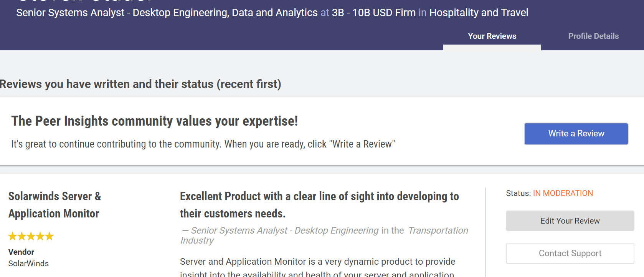Click the IN MODERATION status label
The width and height of the screenshot is (644, 277).
563,193
